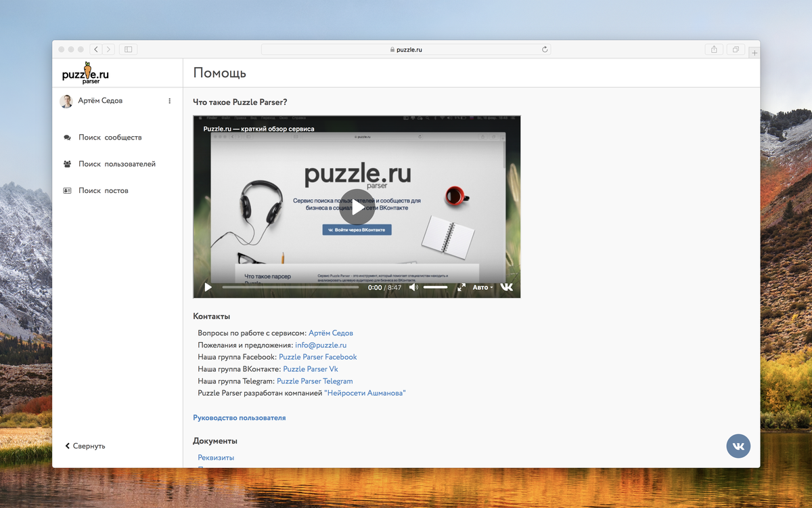Open the Puzzle Parser Telegram link
Image resolution: width=812 pixels, height=508 pixels.
pyautogui.click(x=315, y=381)
